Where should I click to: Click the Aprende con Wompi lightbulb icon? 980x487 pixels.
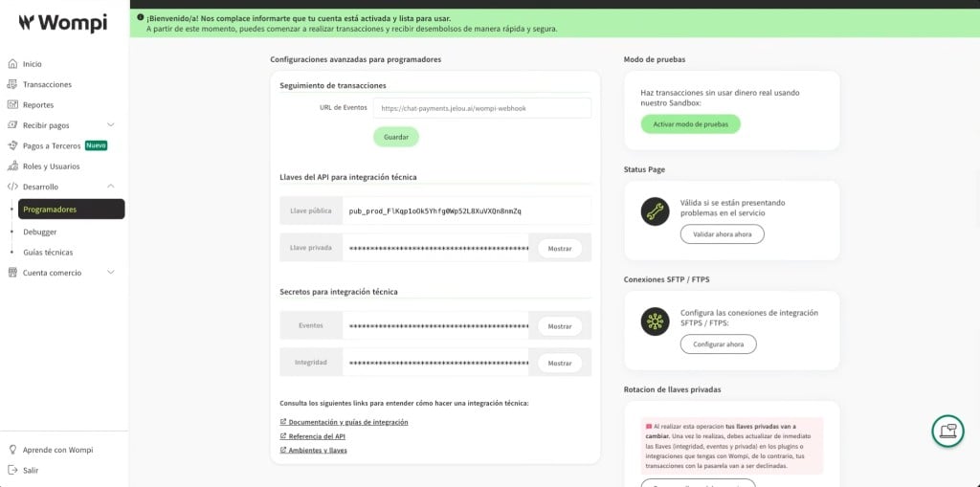(x=12, y=450)
